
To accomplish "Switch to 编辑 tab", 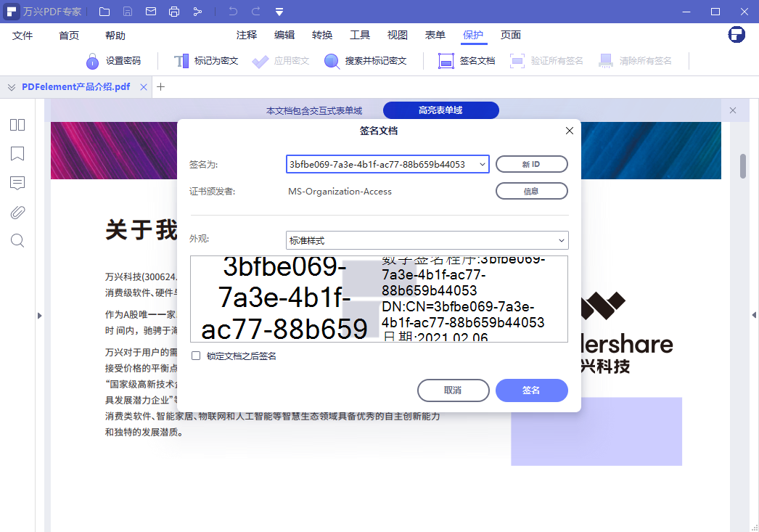I will pos(284,35).
